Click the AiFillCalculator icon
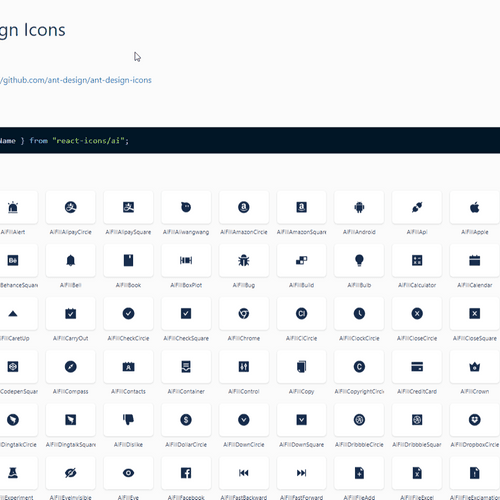This screenshot has height=500, width=500. [417, 260]
